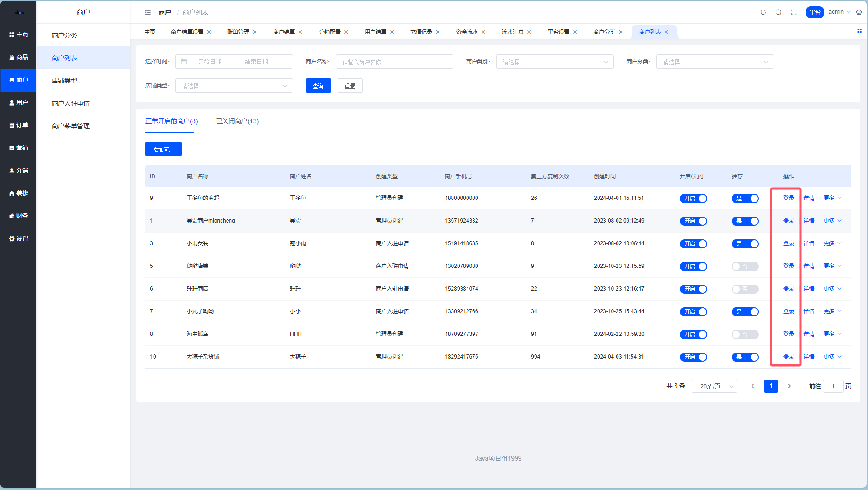Select 商户入驻申请 in the submenu

point(71,103)
